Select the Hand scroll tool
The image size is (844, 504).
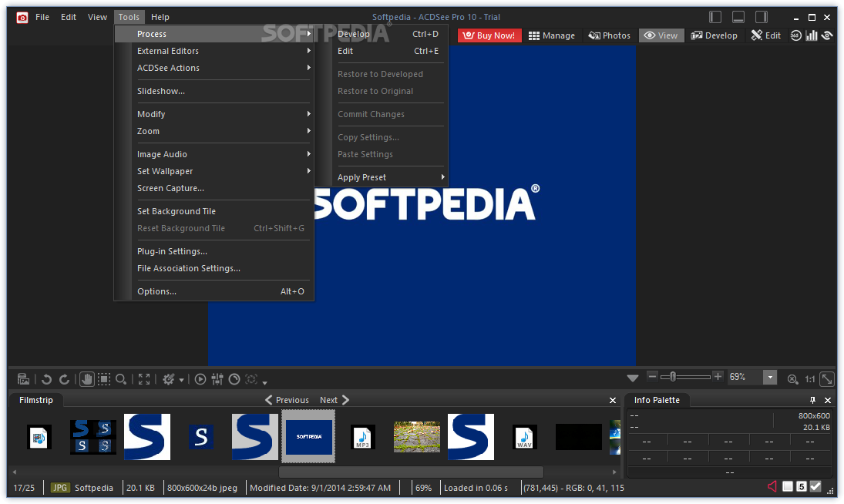tap(86, 379)
